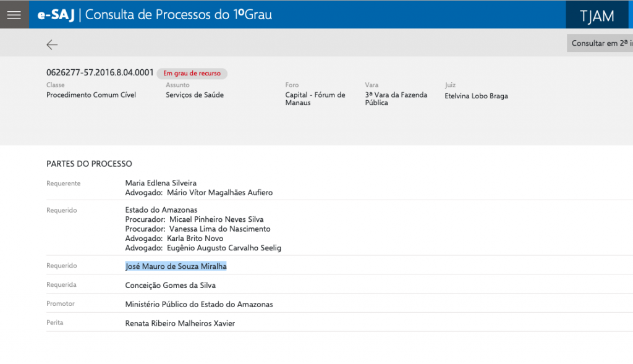Go back using the arrow icon
Image resolution: width=633 pixels, height=364 pixels.
(x=52, y=44)
